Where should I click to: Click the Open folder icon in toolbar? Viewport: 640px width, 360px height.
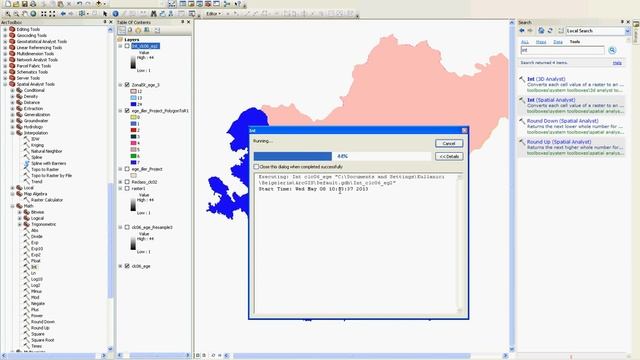(16, 4)
